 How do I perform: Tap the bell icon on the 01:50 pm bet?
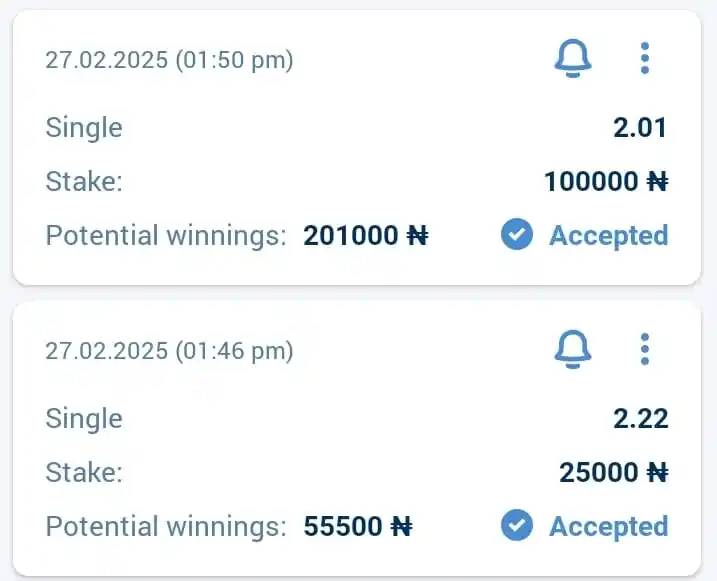click(573, 59)
